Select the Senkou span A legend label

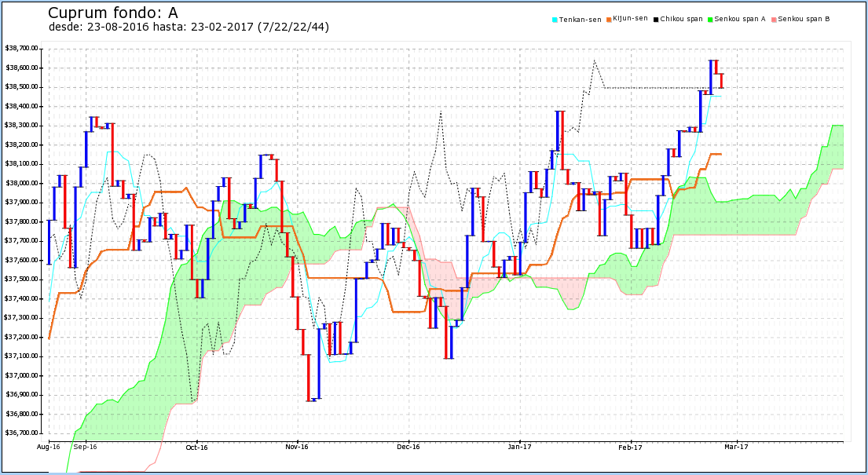(x=740, y=19)
